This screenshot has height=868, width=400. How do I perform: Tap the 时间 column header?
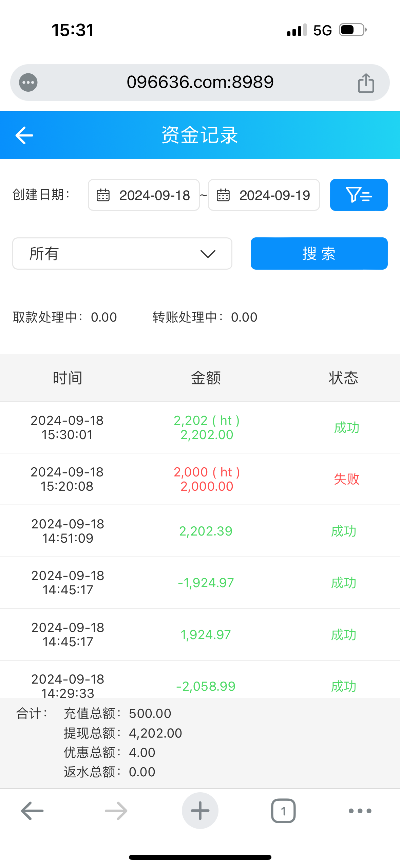pyautogui.click(x=68, y=378)
